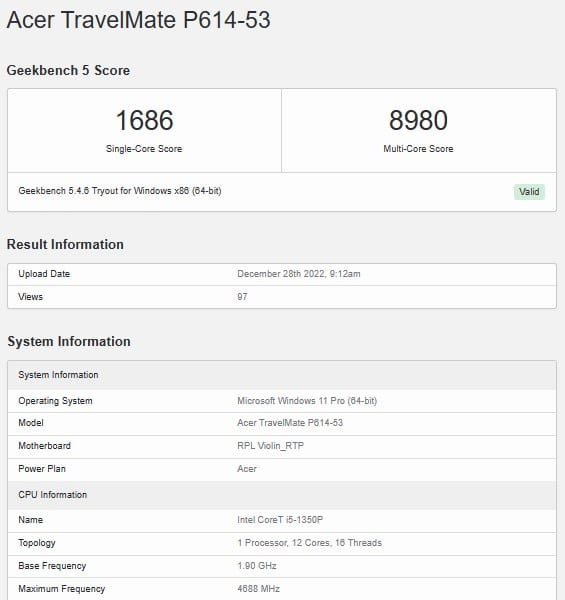Click the Geekbench 5 Score heading
The image size is (565, 600).
(68, 70)
